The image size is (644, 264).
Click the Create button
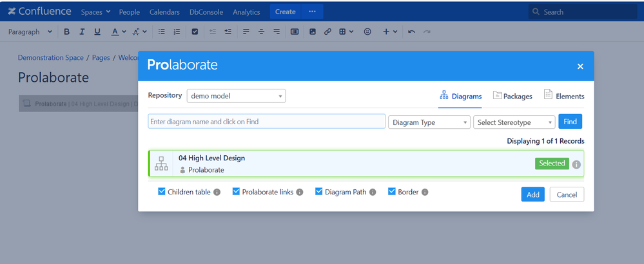(286, 12)
